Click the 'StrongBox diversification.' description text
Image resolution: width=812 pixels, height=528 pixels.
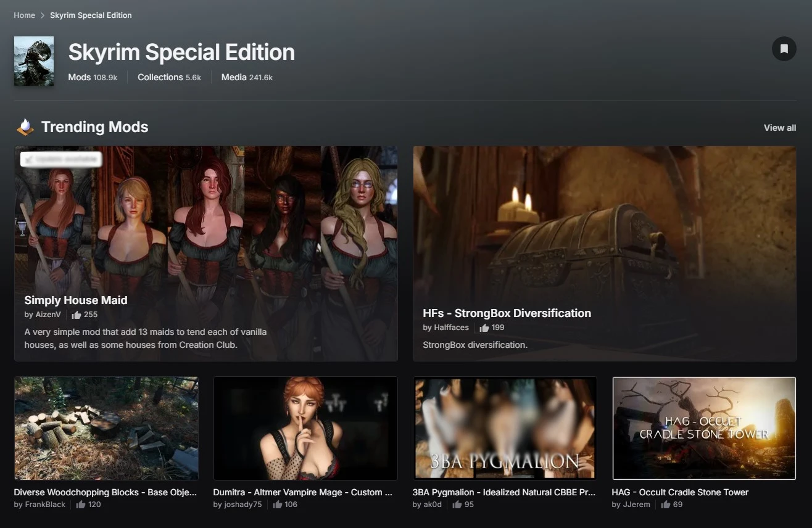475,345
